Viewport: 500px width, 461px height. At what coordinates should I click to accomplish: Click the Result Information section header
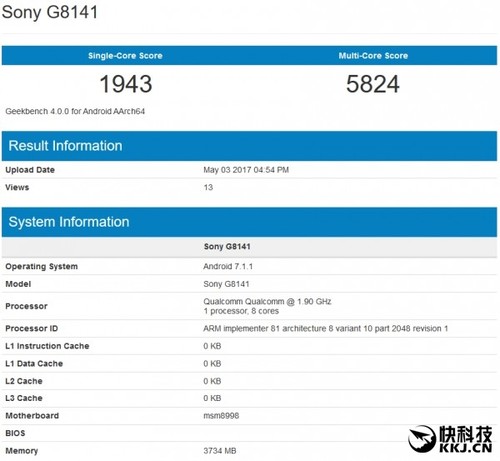coord(65,146)
